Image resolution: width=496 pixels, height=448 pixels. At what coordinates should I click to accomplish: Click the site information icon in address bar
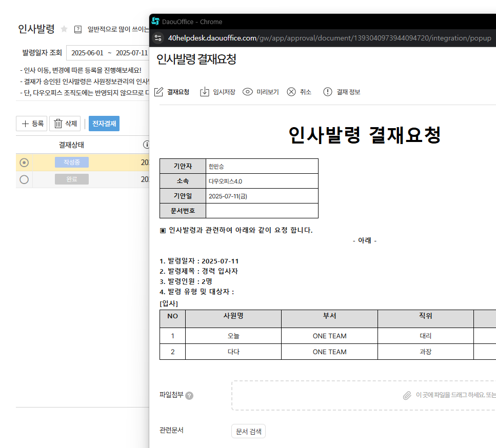(158, 38)
